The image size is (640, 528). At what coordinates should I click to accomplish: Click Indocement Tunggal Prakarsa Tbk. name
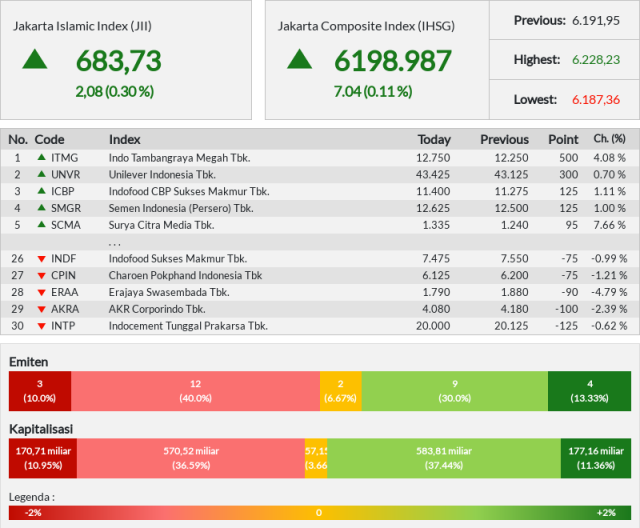[189, 326]
